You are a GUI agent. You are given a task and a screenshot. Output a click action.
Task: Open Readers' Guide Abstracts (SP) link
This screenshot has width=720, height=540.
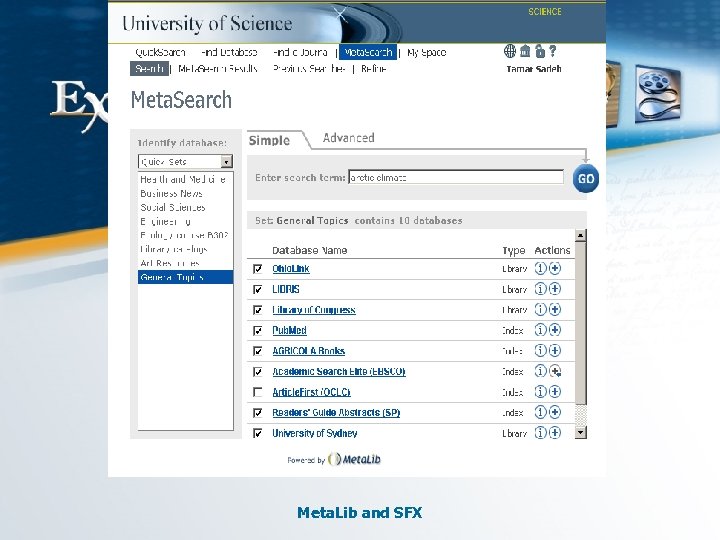pyautogui.click(x=336, y=412)
